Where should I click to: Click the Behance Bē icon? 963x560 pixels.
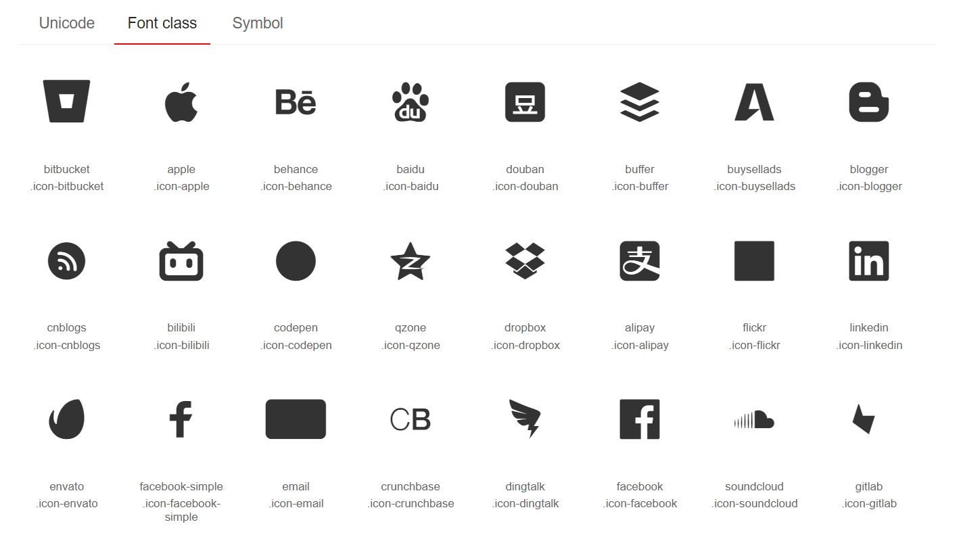point(296,102)
